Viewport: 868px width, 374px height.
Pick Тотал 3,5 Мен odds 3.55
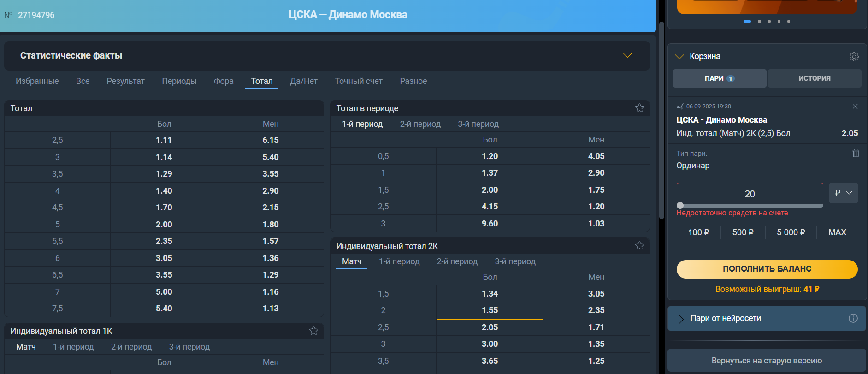tap(271, 174)
